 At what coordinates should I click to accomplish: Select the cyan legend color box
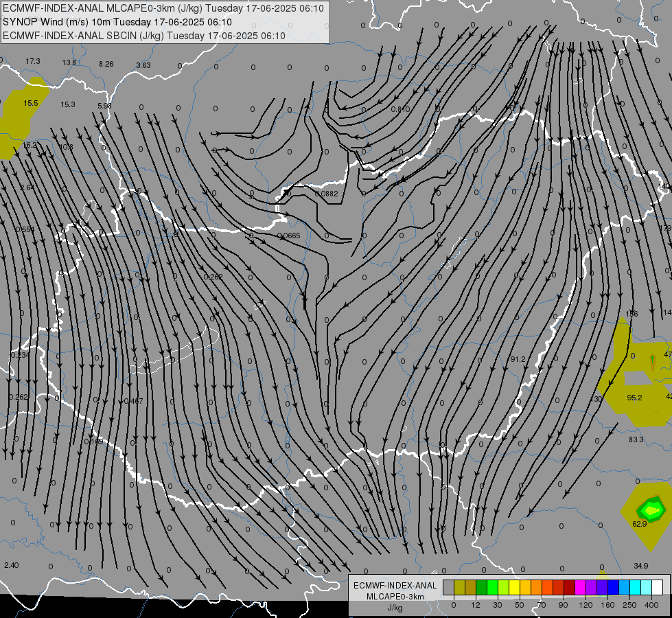point(636,588)
